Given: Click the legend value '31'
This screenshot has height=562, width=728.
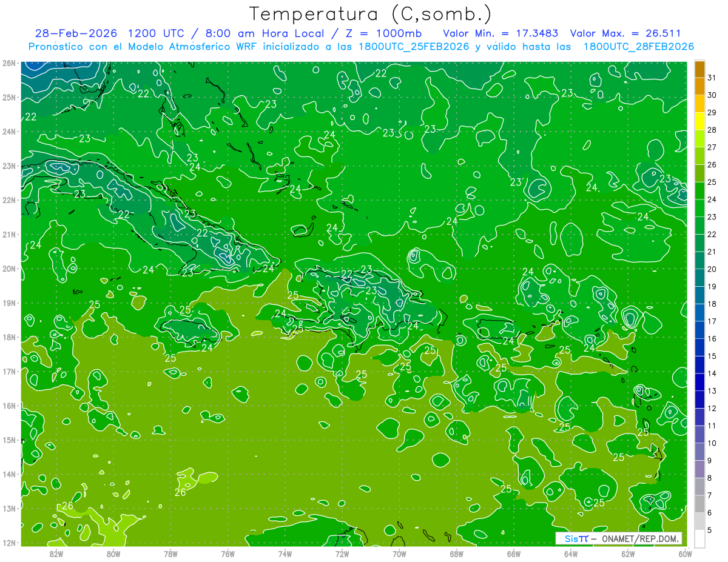Looking at the screenshot, I should coord(712,78).
